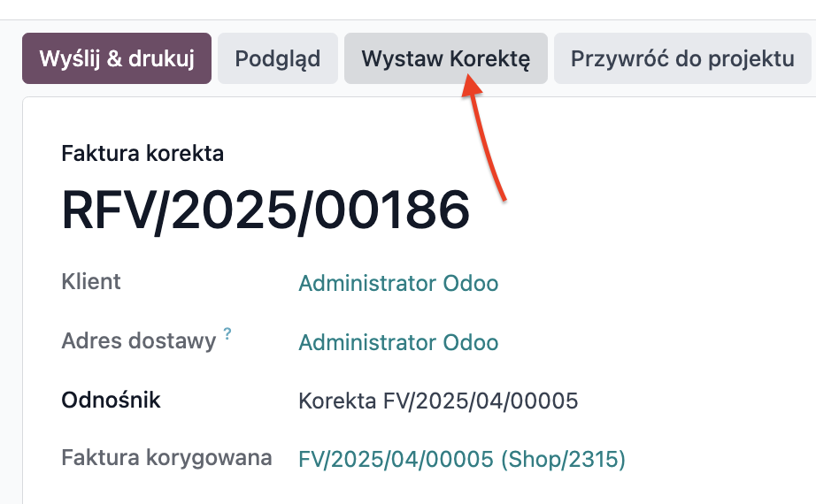
Task: Open the Klient link Administrator Odoo
Action: (x=398, y=284)
